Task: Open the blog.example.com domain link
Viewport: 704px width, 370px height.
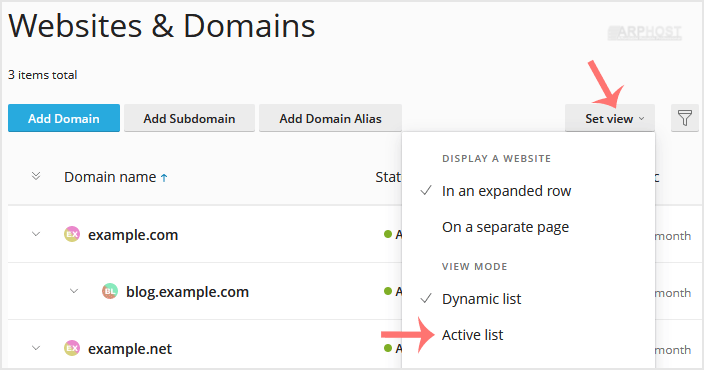Action: (x=187, y=292)
